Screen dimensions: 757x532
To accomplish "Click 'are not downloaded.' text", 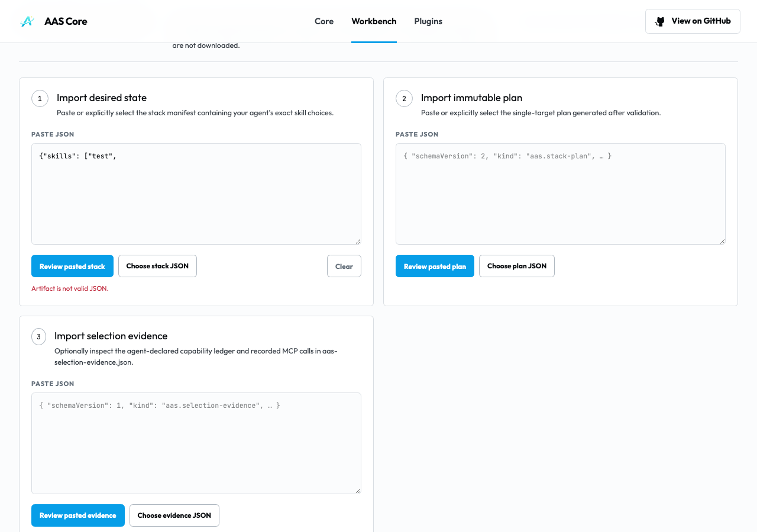I will 206,46.
